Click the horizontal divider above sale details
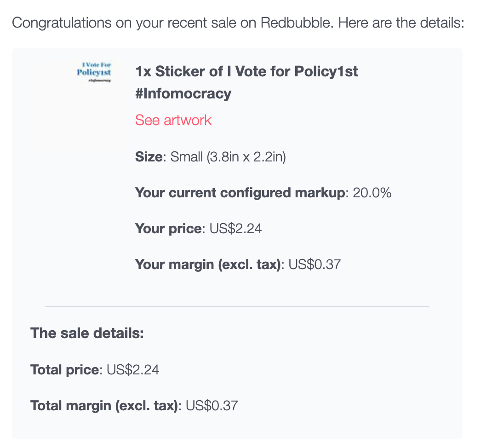 pos(237,306)
